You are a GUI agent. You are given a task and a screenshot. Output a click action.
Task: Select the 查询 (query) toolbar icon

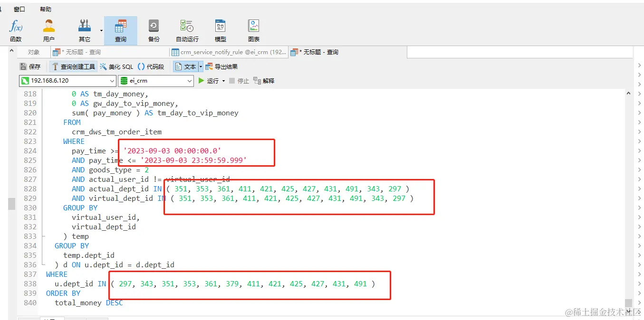[121, 31]
